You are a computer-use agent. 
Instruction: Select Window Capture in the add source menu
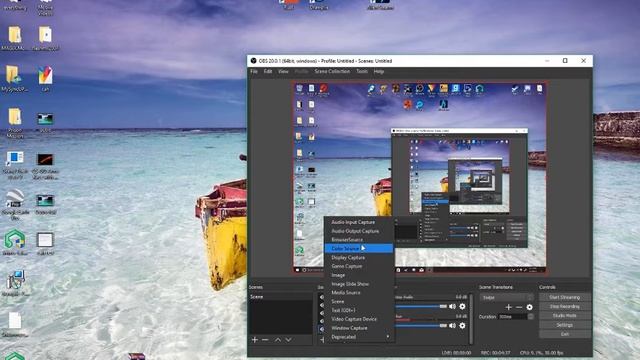[x=359, y=328]
